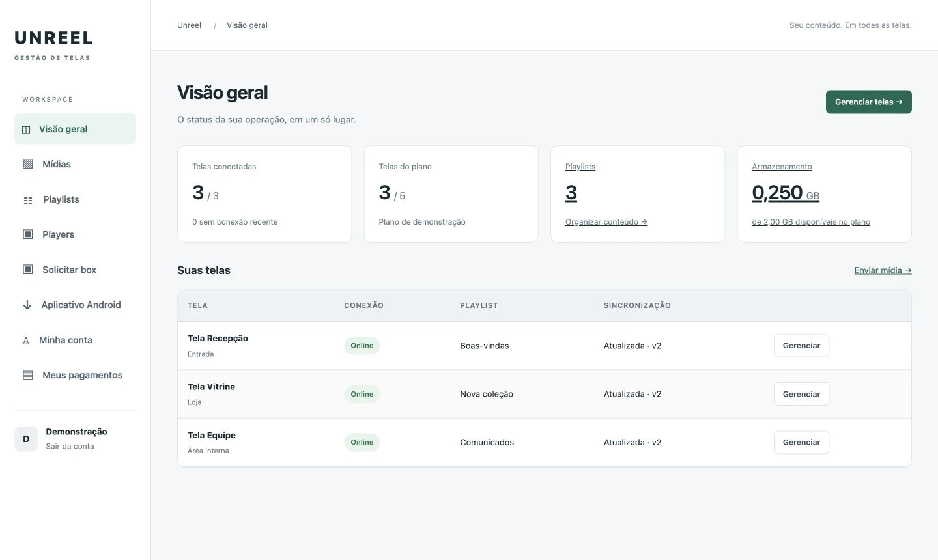Click the Playlists list icon in sidebar
The width and height of the screenshot is (938, 560).
tap(28, 200)
